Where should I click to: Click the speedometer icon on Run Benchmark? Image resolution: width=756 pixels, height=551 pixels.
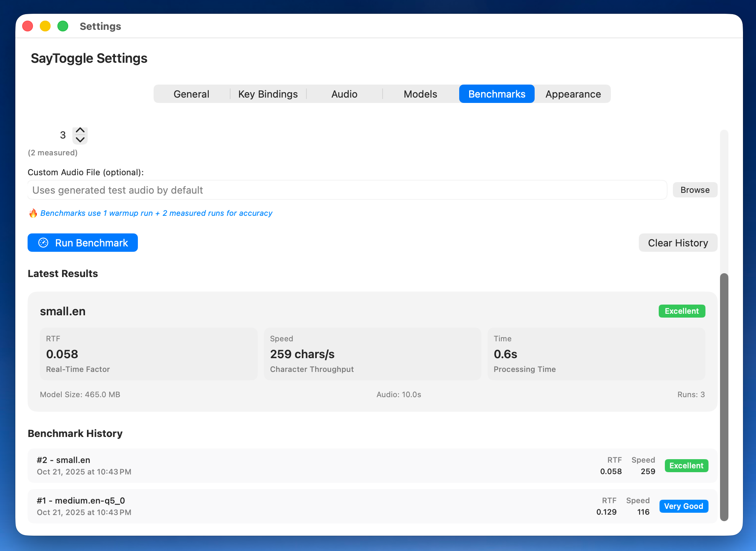tap(43, 242)
